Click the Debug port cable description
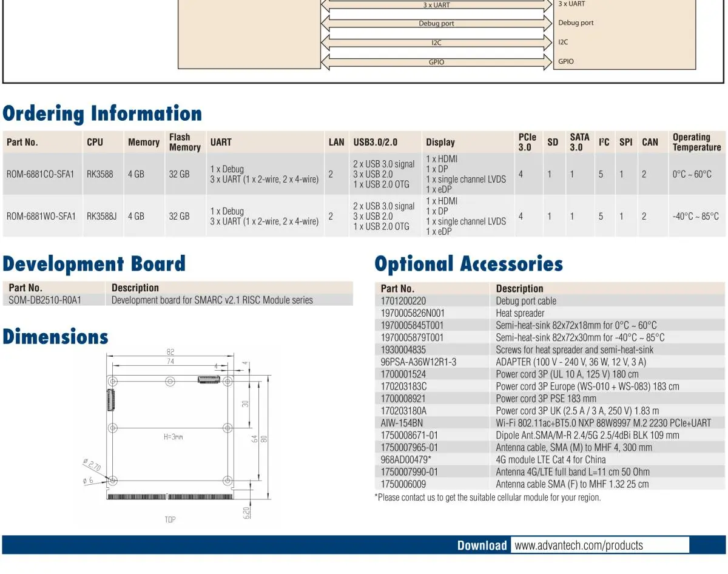This screenshot has height=574, width=728. (526, 301)
